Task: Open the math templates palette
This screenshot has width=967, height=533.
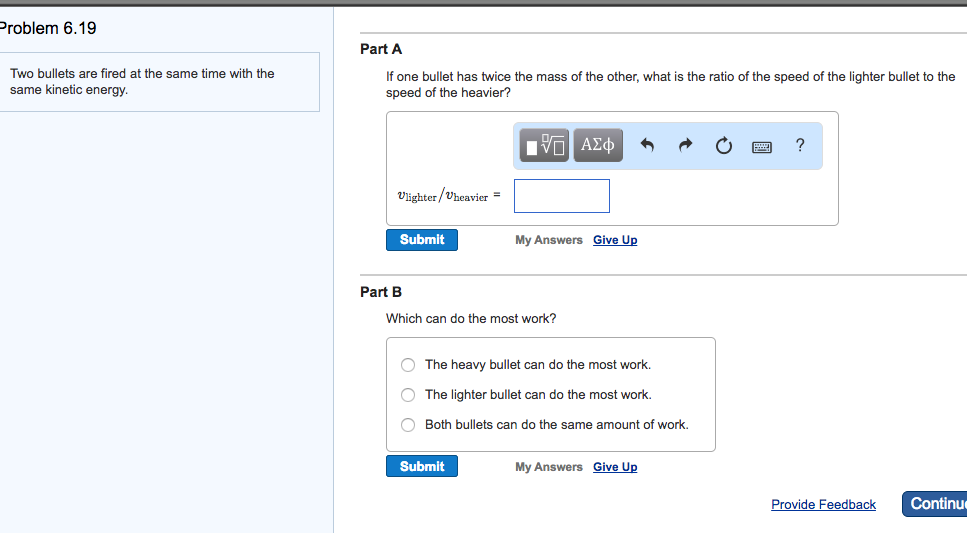Action: (545, 145)
